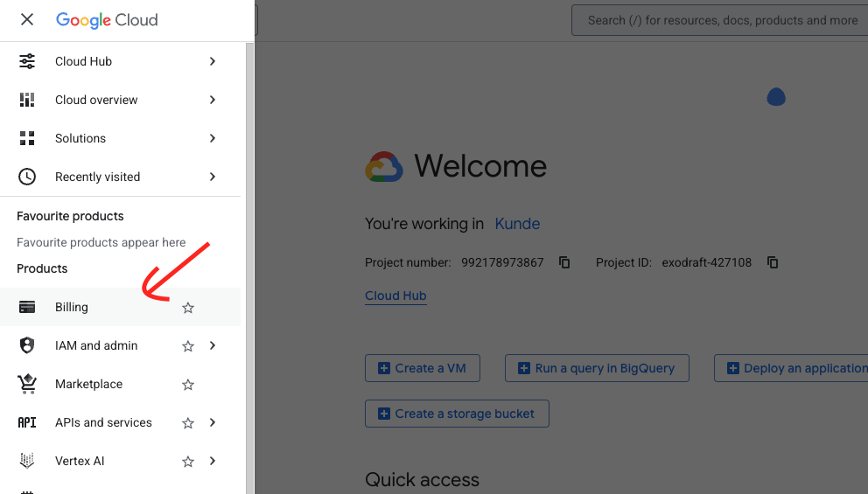Copy the project number to clipboard
The width and height of the screenshot is (868, 494).
click(x=564, y=262)
